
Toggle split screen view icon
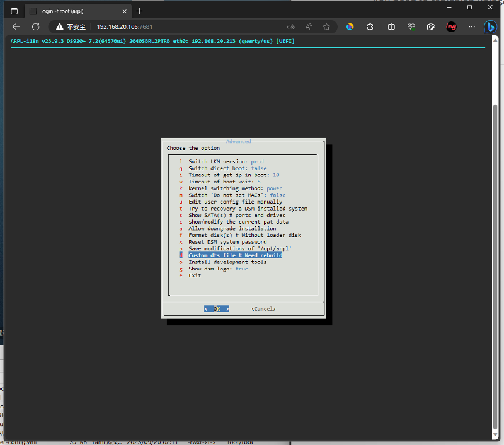(x=391, y=27)
